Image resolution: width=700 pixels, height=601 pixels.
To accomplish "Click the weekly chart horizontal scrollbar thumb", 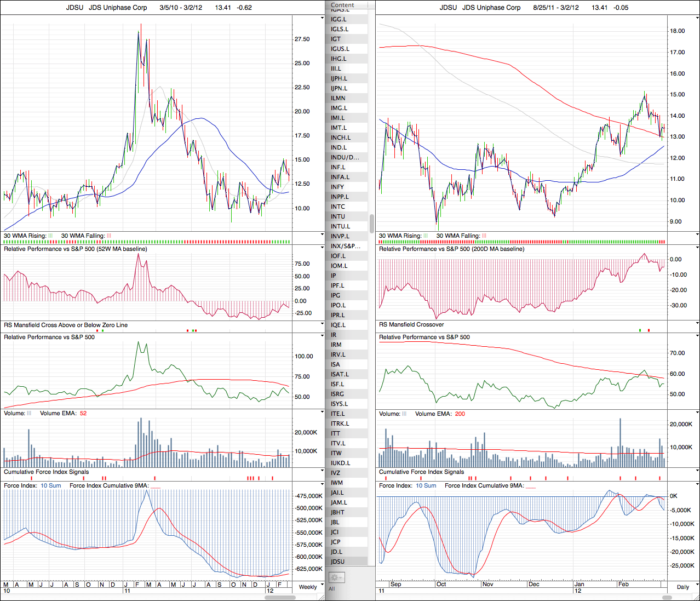I will coord(279,597).
